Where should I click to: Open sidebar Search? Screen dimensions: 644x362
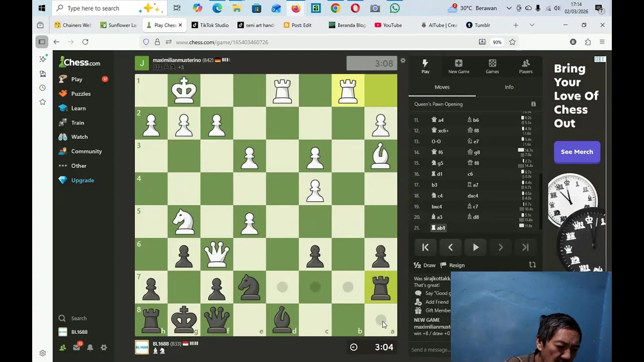78,318
